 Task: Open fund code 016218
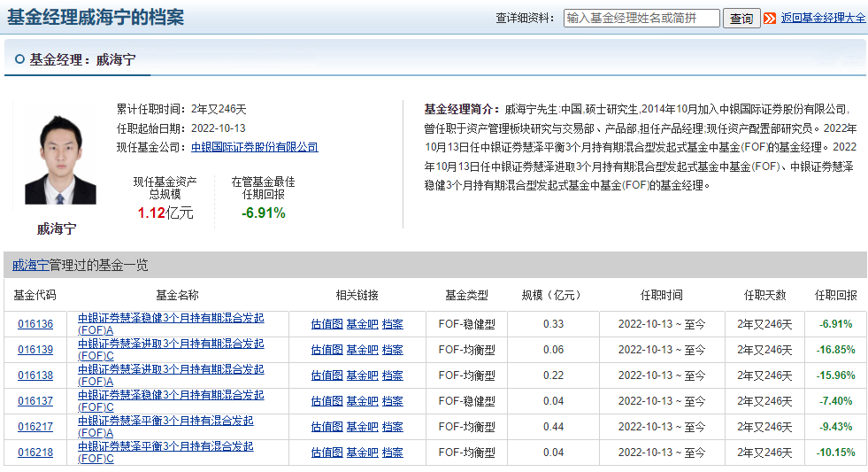35,452
